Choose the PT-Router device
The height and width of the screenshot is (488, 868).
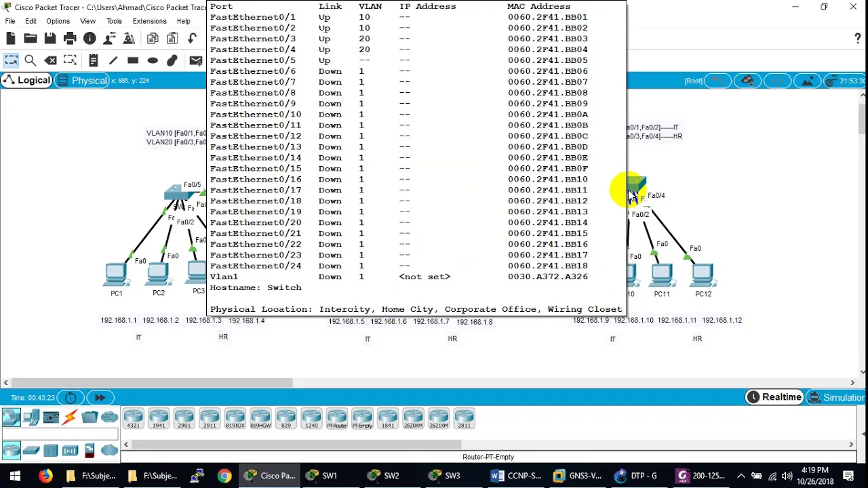click(x=337, y=419)
